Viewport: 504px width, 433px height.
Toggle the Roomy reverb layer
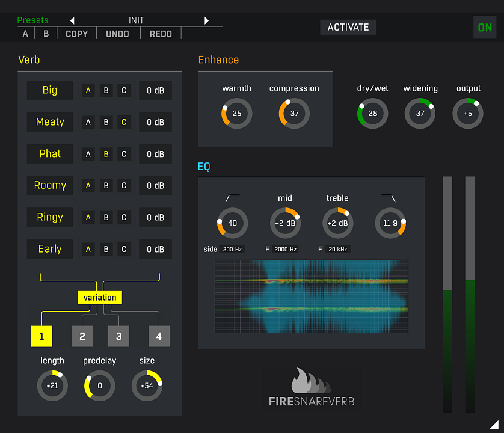(x=50, y=186)
